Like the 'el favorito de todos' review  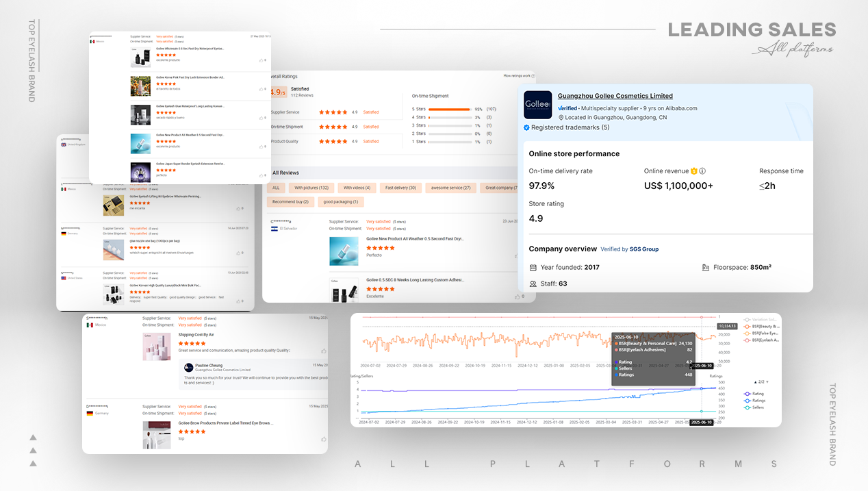point(262,89)
